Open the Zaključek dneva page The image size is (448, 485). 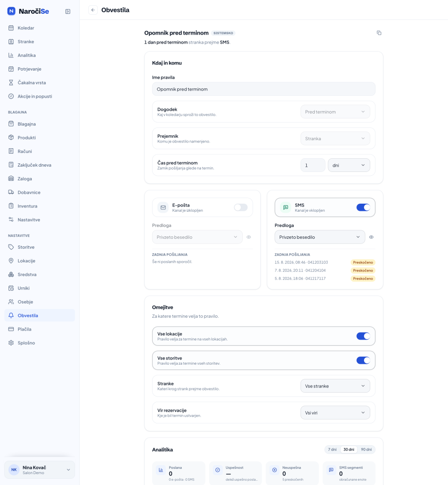40,165
